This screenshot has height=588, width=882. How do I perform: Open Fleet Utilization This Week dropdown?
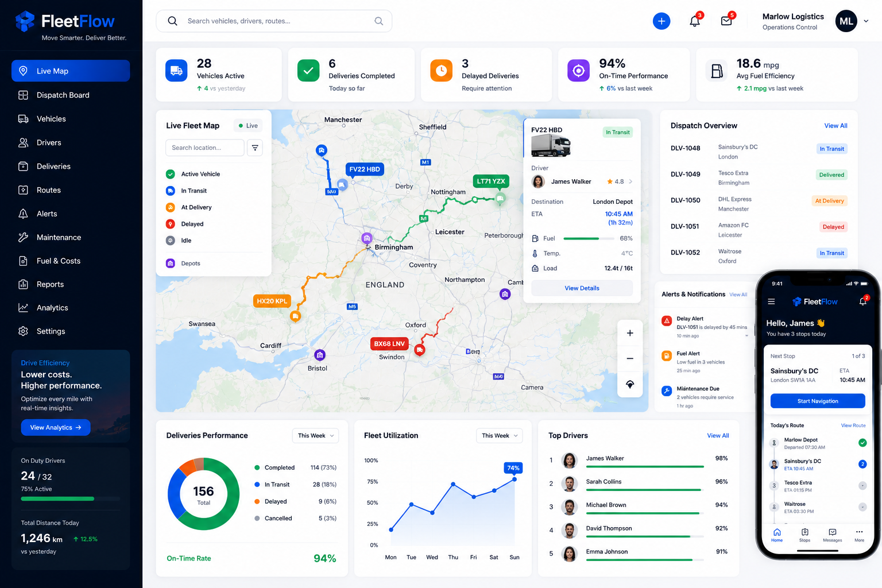499,435
